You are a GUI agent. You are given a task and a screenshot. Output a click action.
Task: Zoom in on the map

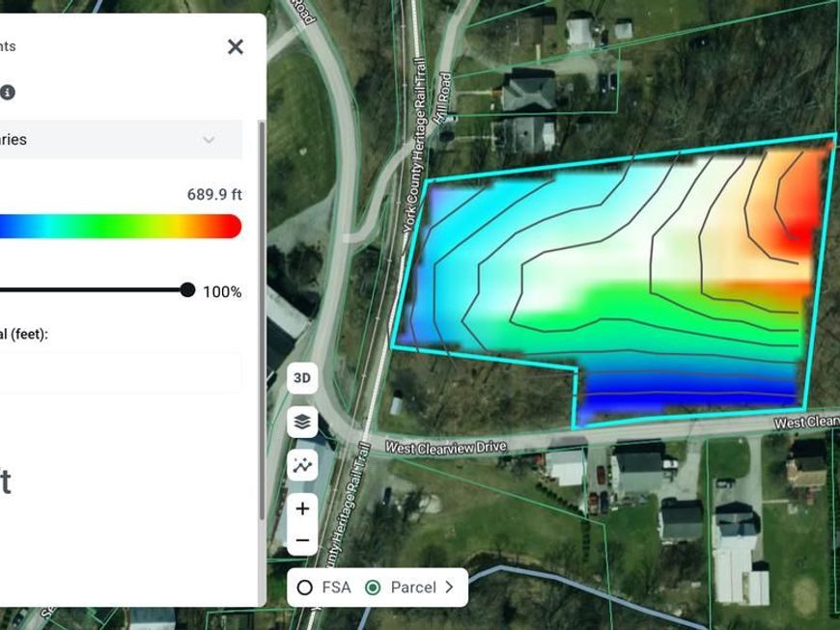(302, 508)
